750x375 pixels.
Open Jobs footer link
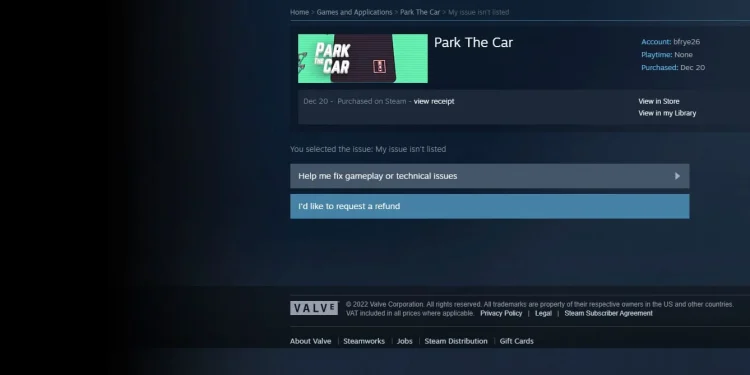(x=405, y=341)
